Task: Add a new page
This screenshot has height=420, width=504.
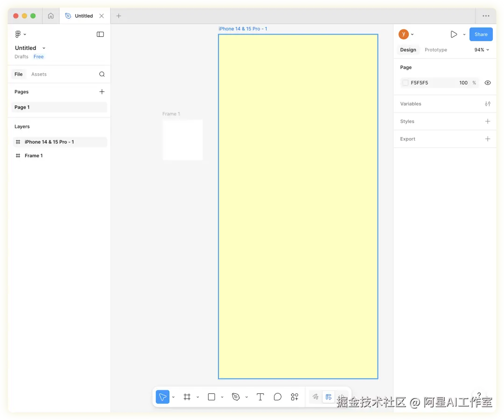Action: 102,92
